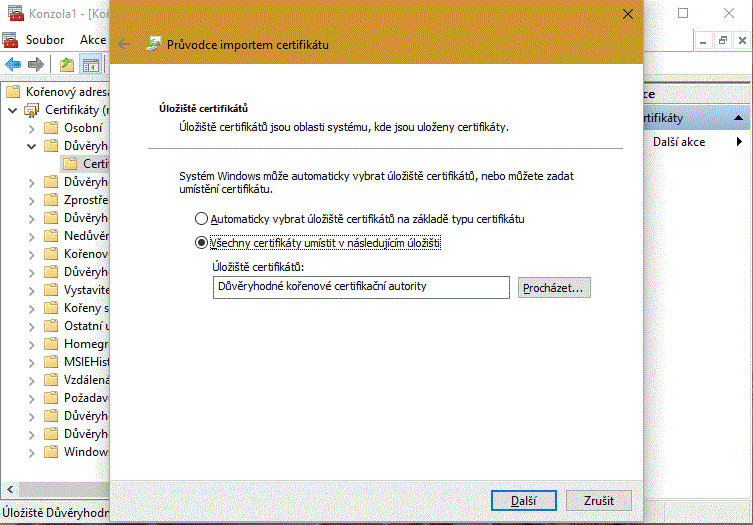Click the Úložiště certifikátů text field
753x525 pixels.
pos(361,288)
